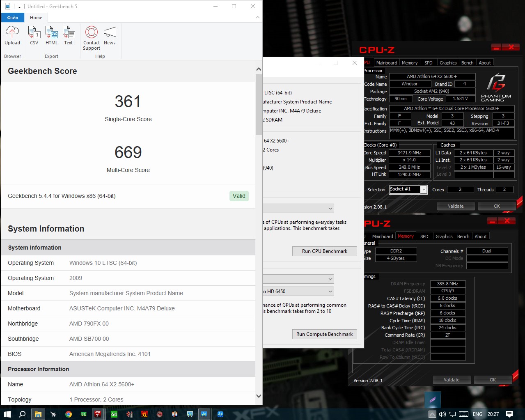Open the compute API dropdown above HD 6450

click(298, 279)
